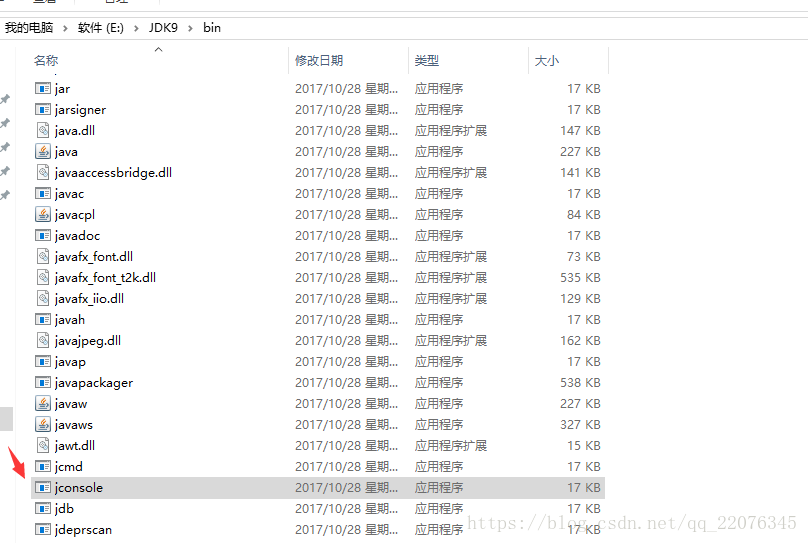Click the javafx_font.dll file icon
808x543 pixels.
tap(43, 257)
